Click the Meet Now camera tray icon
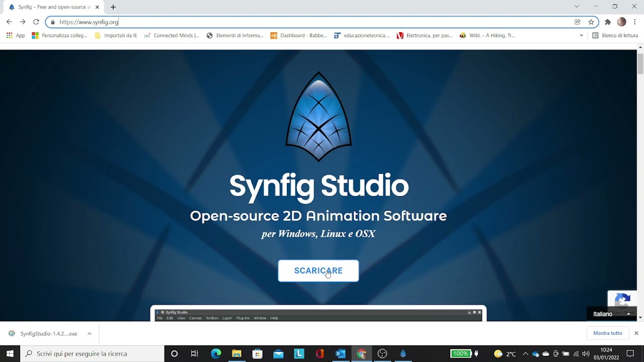Image resolution: width=644 pixels, height=362 pixels. coord(556,354)
